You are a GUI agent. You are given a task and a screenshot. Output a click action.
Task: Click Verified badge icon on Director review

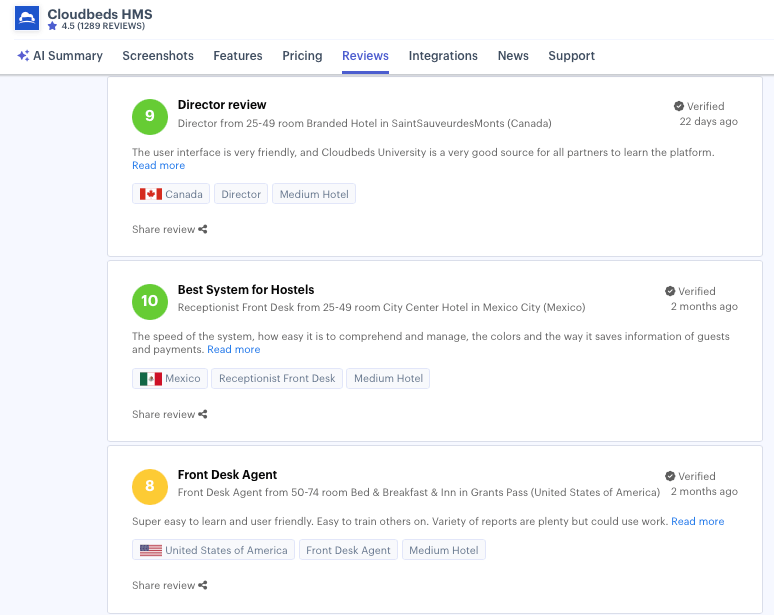679,106
